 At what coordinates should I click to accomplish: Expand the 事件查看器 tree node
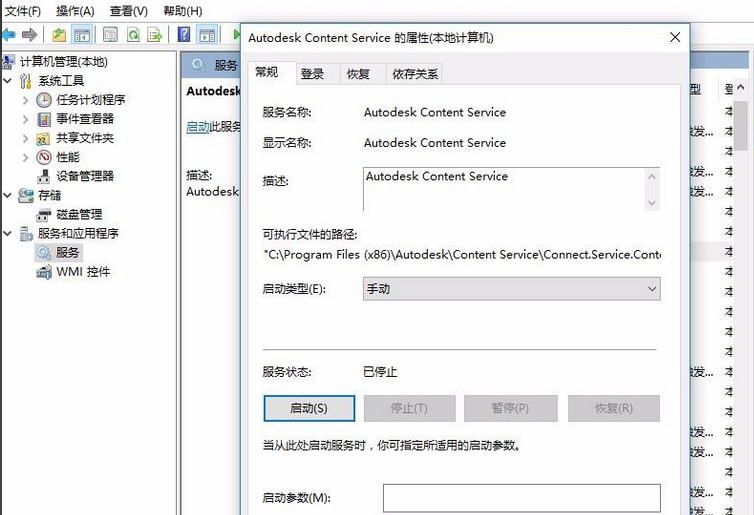pos(26,119)
